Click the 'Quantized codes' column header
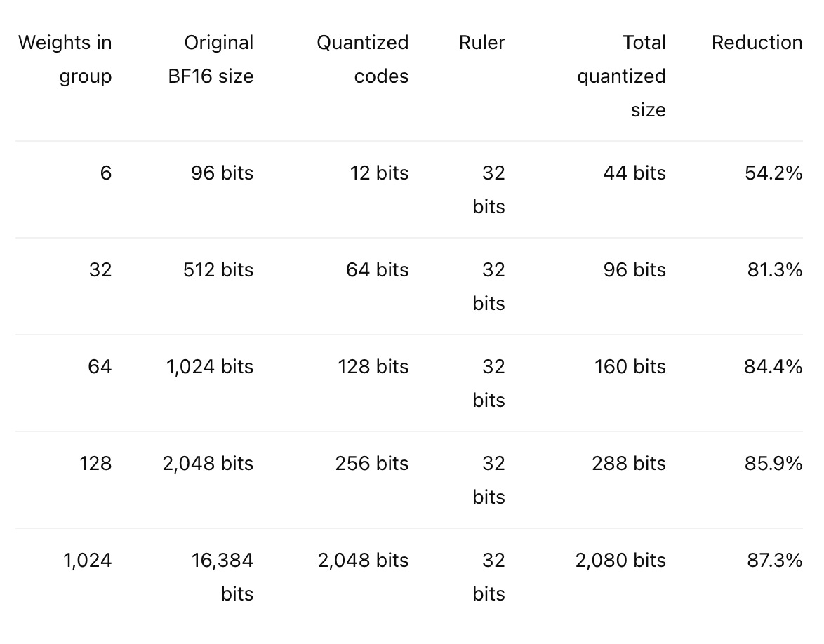The width and height of the screenshot is (824, 644). (363, 60)
